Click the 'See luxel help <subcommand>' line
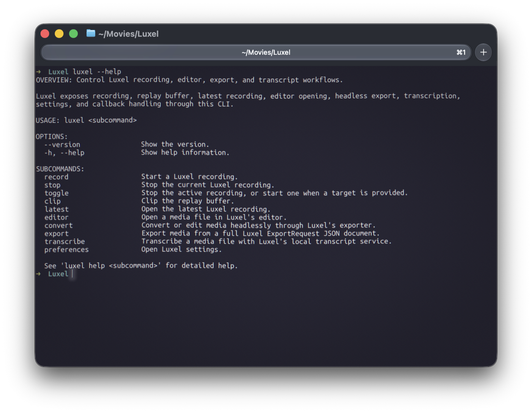 coord(141,266)
